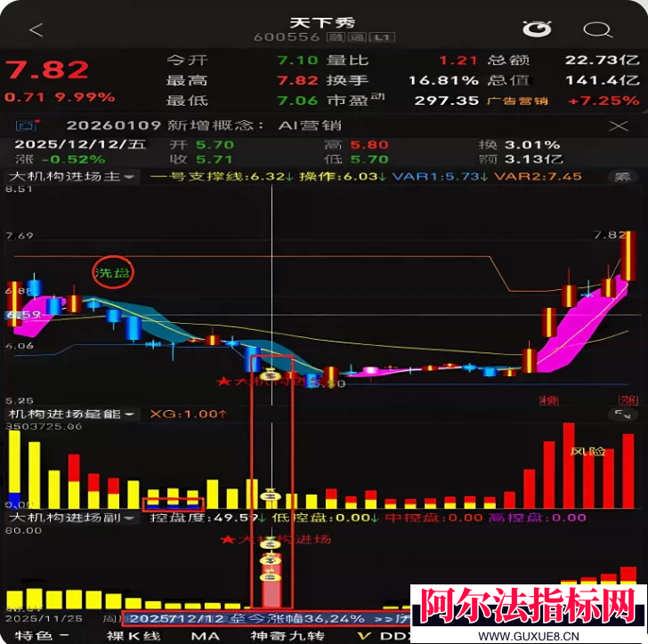The width and height of the screenshot is (648, 644).
Task: Click the 市盈 value 297.35
Action: 447,101
